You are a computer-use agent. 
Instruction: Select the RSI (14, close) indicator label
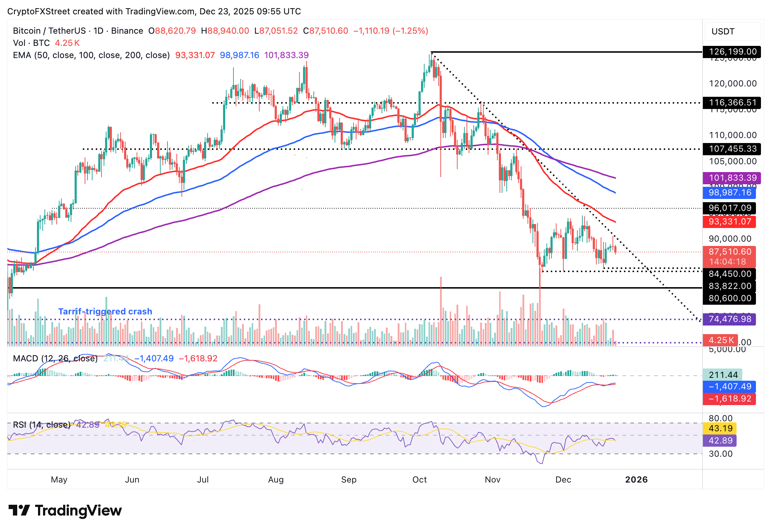(x=41, y=424)
